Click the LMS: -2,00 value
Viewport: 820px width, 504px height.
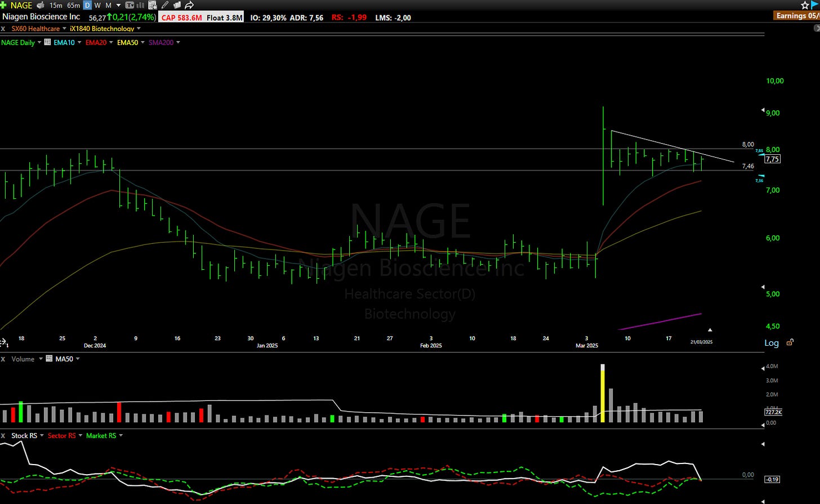393,17
